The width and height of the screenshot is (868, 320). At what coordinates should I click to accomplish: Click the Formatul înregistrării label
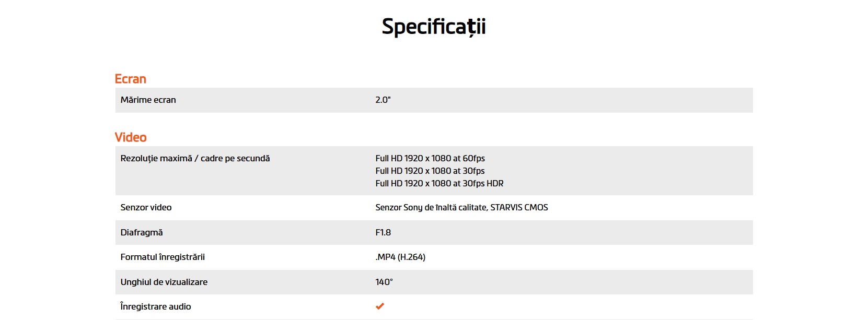click(163, 257)
